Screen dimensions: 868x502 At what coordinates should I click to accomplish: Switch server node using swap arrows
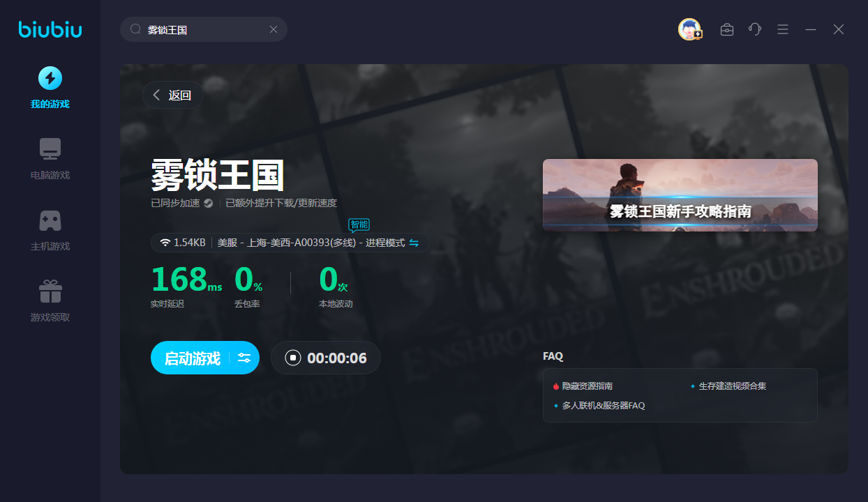click(414, 243)
